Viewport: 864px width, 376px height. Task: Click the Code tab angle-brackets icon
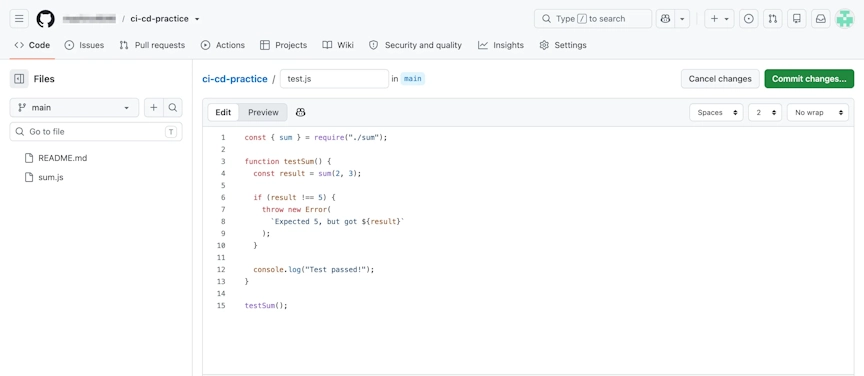19,45
